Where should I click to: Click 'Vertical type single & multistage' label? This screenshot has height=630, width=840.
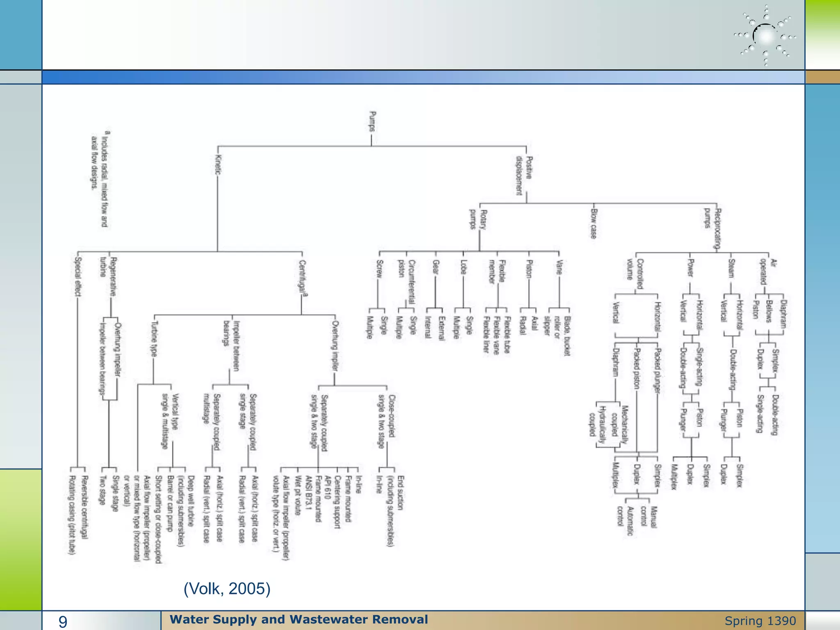point(169,422)
